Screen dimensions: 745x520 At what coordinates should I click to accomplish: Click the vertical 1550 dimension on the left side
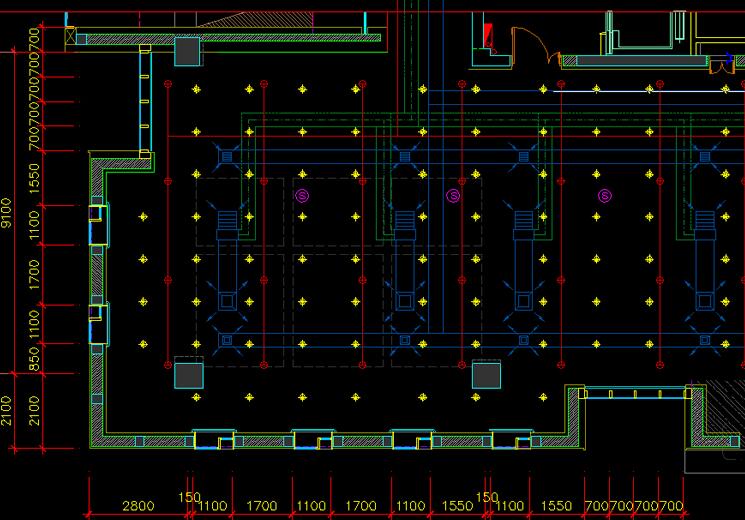tap(35, 180)
